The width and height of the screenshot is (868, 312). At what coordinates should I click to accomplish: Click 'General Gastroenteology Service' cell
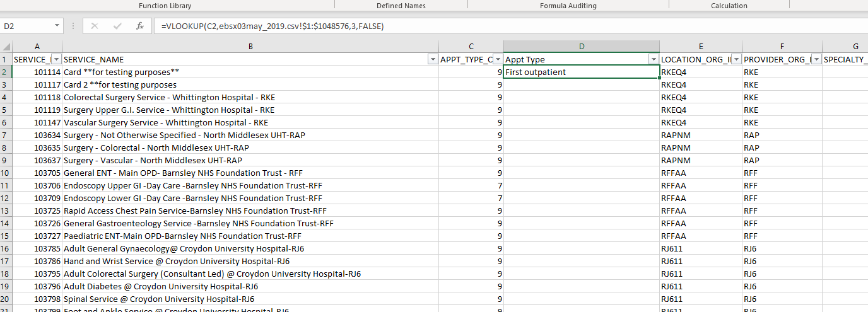(250, 223)
